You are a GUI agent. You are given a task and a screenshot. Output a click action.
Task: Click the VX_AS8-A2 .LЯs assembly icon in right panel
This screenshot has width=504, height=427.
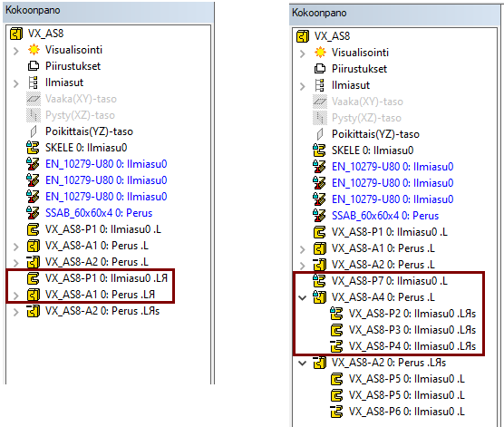(x=319, y=363)
